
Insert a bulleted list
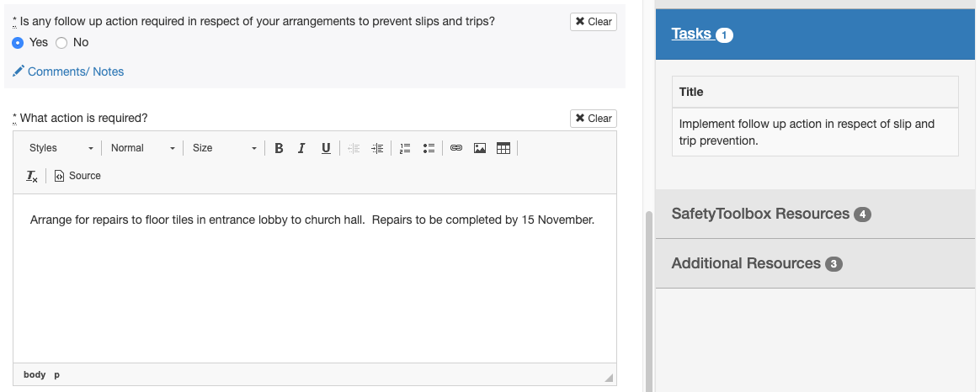pos(429,148)
